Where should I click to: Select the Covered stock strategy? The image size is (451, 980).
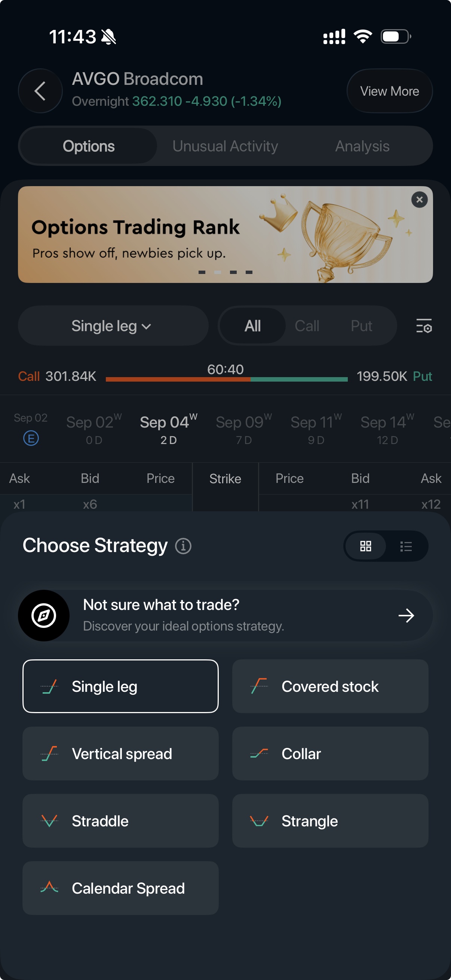pos(330,686)
